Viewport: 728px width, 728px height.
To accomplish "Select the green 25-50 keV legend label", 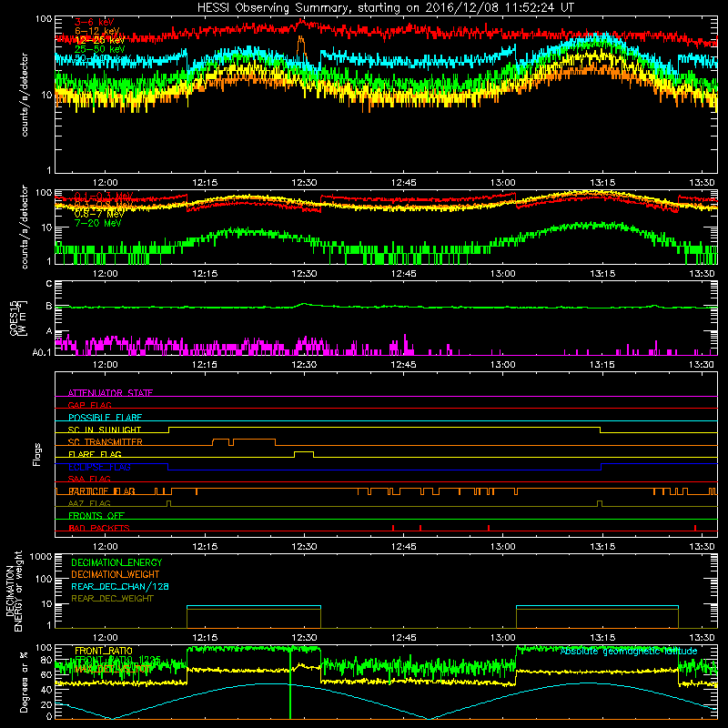I will [99, 49].
